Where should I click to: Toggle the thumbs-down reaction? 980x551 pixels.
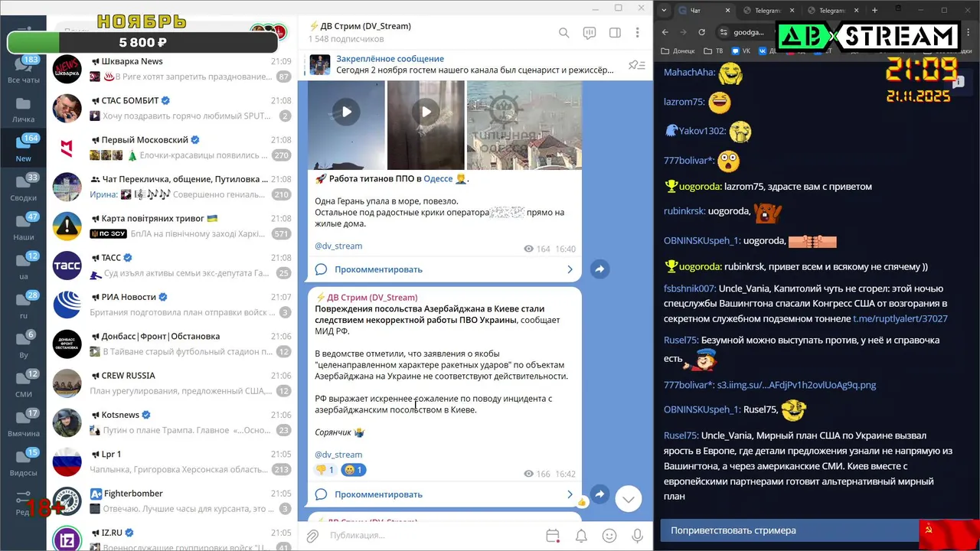325,470
